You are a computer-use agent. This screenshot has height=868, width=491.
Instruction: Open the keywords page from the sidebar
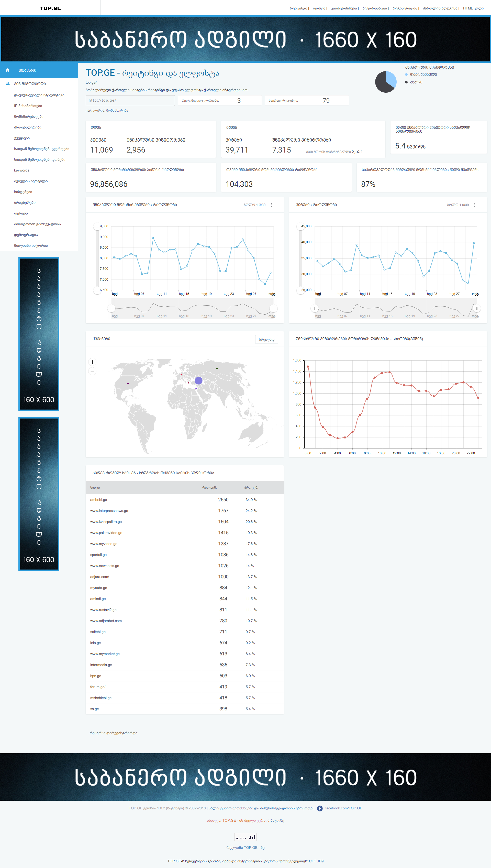tap(21, 170)
